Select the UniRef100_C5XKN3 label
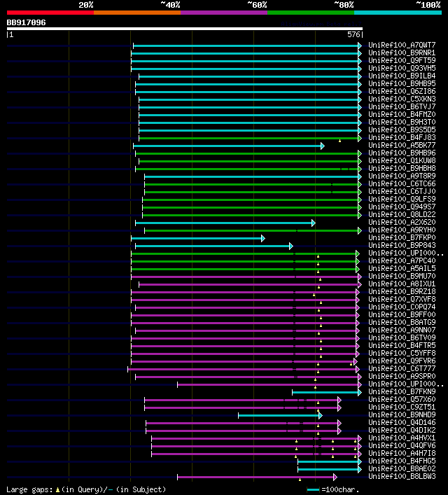 (402, 99)
